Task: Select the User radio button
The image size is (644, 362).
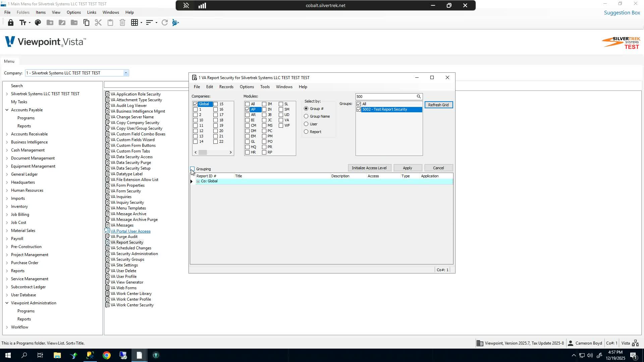Action: pyautogui.click(x=306, y=124)
